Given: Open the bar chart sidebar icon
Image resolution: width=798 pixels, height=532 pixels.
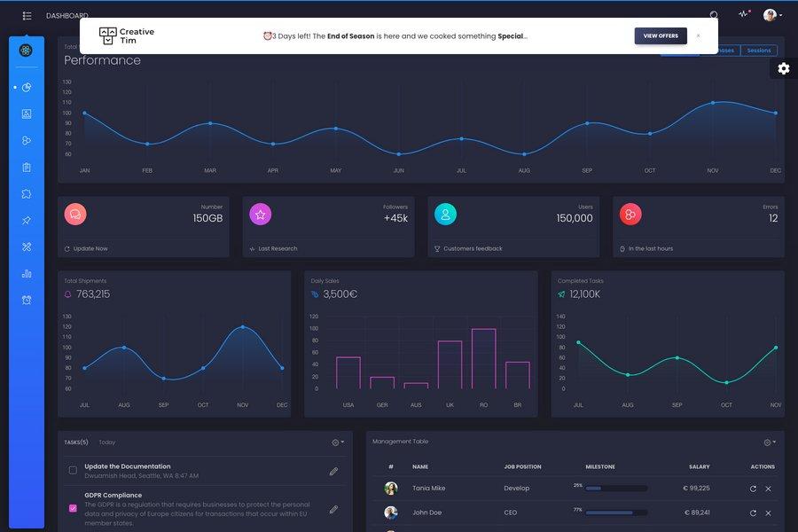Looking at the screenshot, I should (x=26, y=273).
